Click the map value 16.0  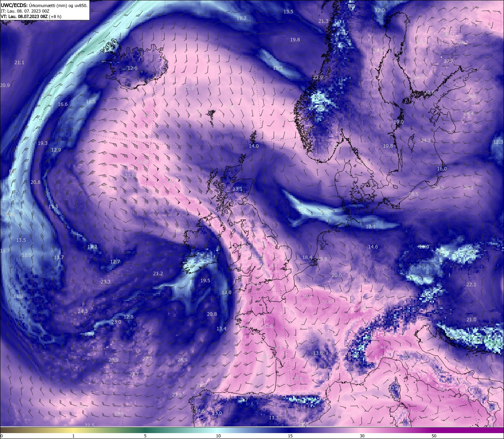442,169
